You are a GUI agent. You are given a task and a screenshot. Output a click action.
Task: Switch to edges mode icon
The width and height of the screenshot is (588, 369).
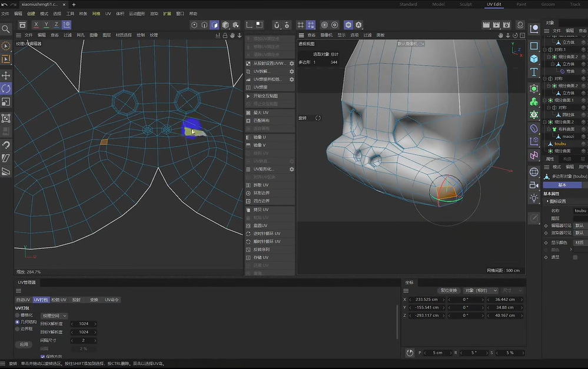(x=204, y=25)
